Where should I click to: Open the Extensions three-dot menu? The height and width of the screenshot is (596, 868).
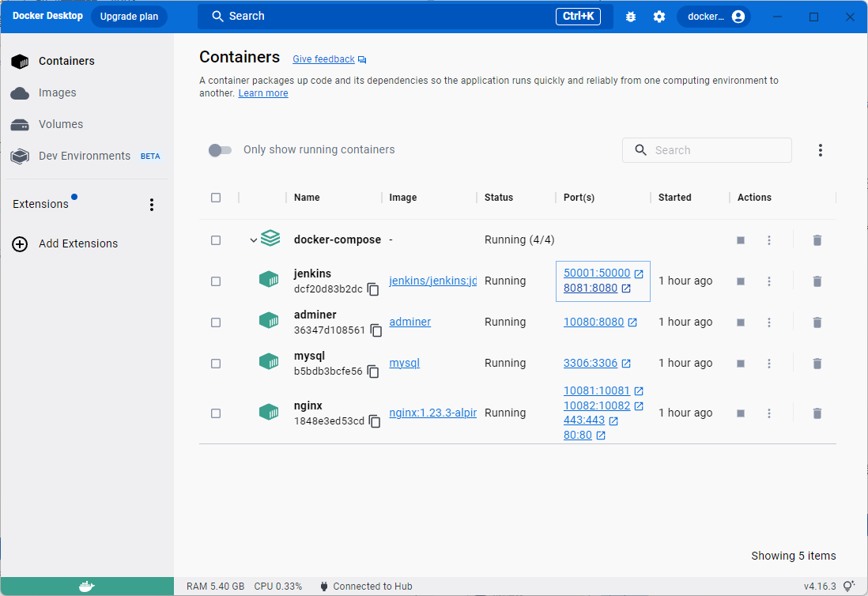(x=151, y=204)
